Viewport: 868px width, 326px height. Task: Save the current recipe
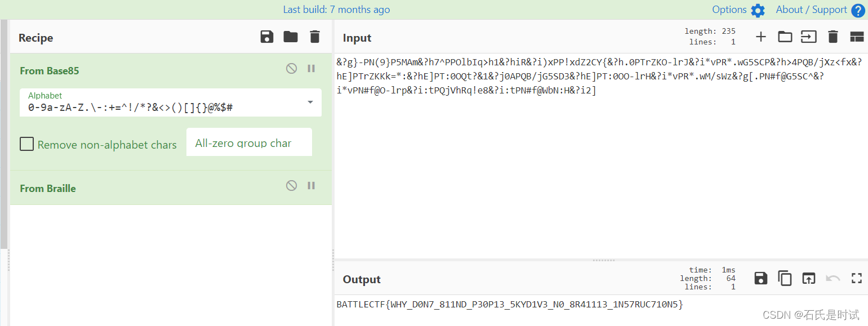(266, 37)
